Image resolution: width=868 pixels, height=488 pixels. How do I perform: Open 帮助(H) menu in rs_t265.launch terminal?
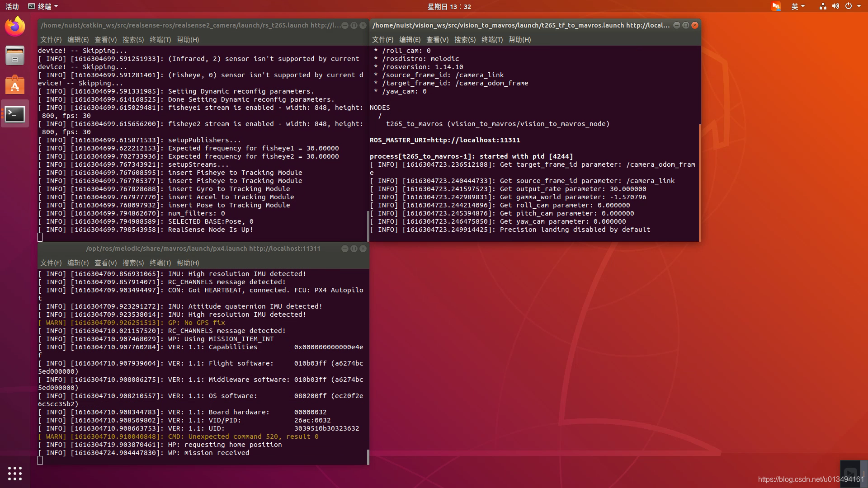188,40
